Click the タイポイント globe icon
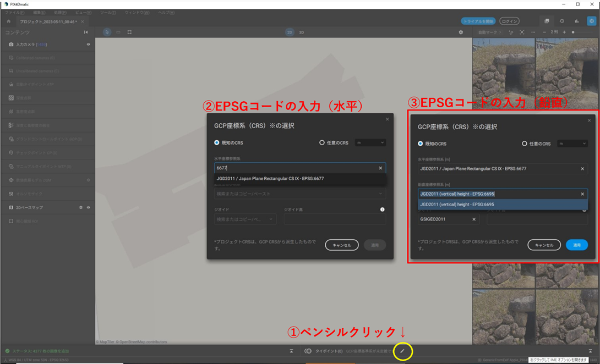Image resolution: width=600 pixels, height=364 pixels. 308,351
